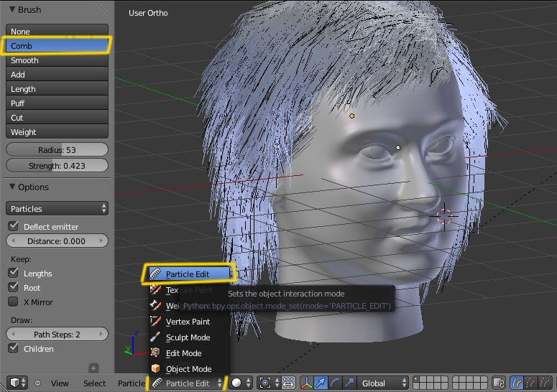Screen dimensions: 557x392
Task: Open the editor type selector cube icon
Action: (x=14, y=383)
